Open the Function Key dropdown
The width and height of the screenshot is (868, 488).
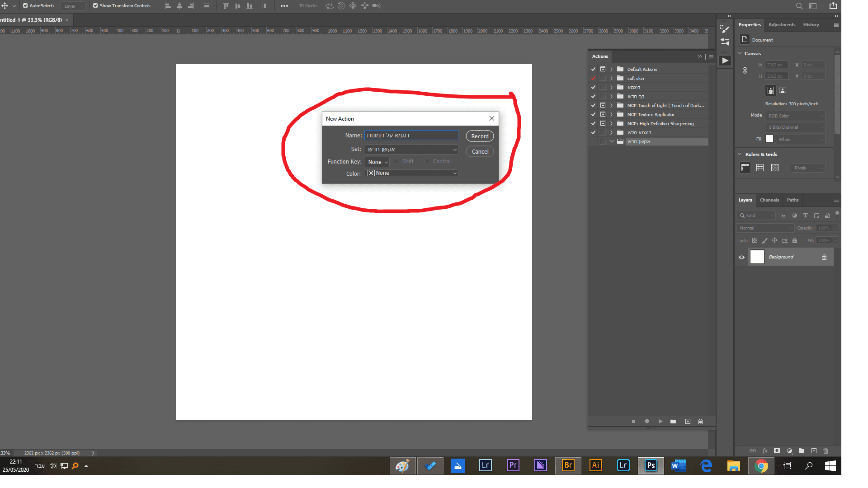coord(377,162)
